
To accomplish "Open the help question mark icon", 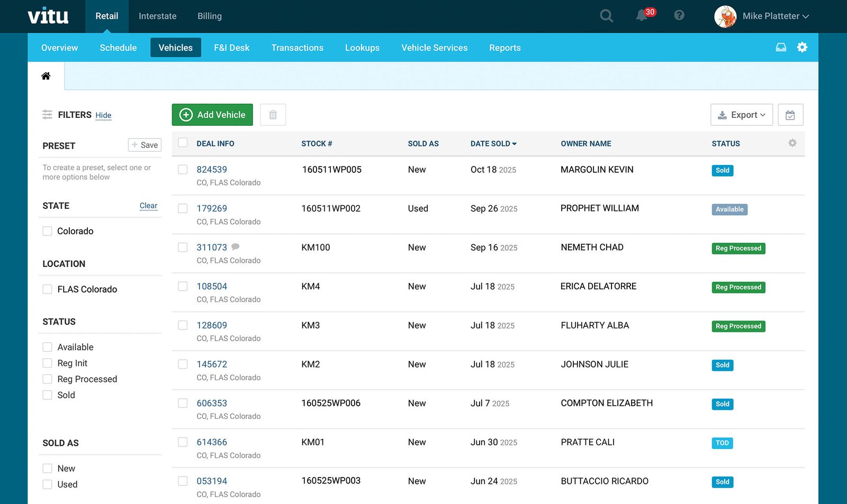I will click(678, 15).
